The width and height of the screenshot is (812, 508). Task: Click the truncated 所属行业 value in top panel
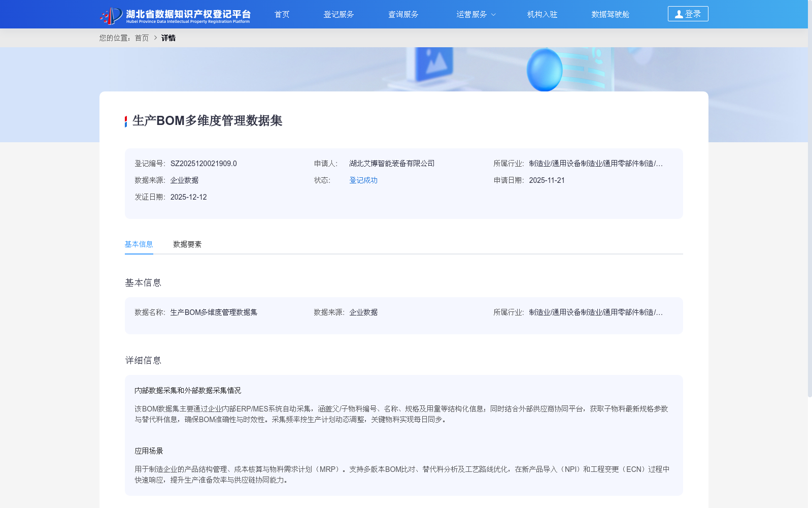596,164
